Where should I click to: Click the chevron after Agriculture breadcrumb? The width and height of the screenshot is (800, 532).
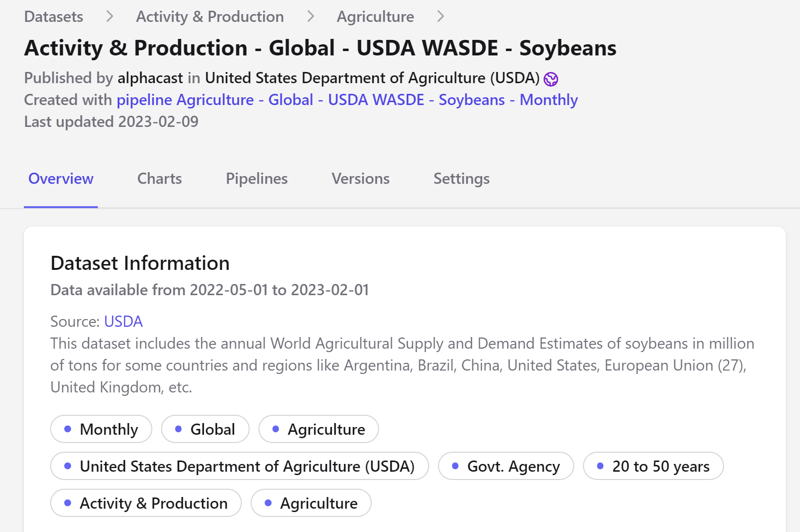point(440,17)
